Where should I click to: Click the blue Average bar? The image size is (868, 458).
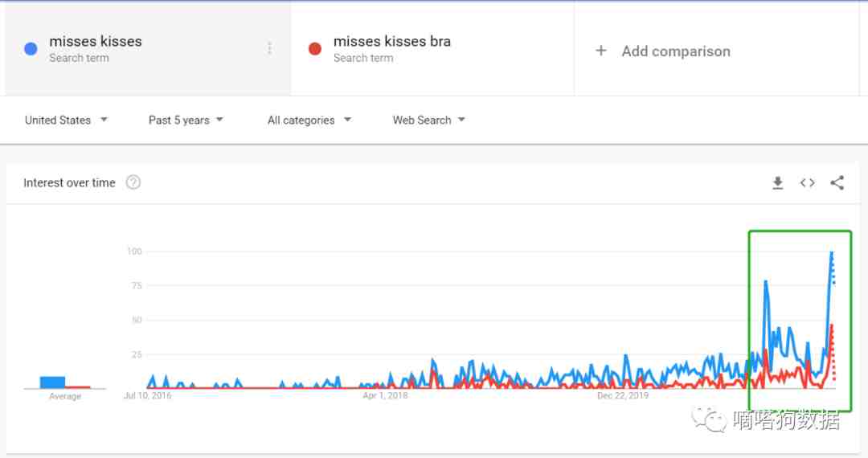tap(52, 382)
